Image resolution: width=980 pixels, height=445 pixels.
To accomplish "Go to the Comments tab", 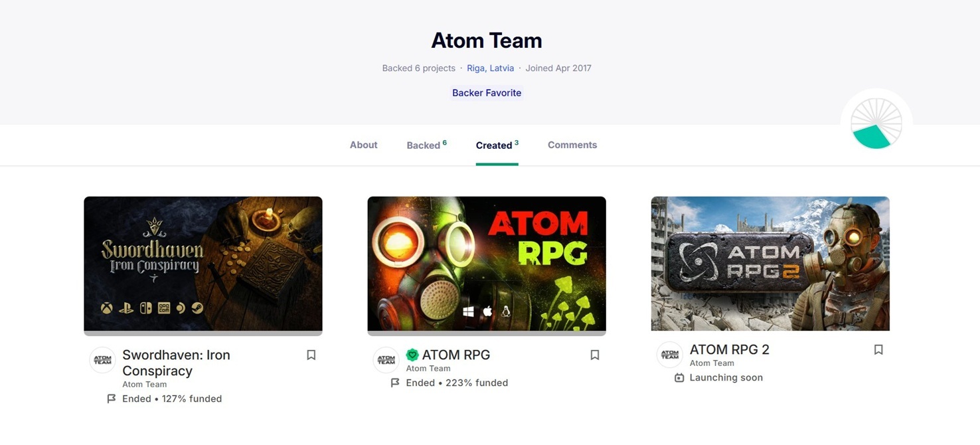I will pyautogui.click(x=572, y=145).
